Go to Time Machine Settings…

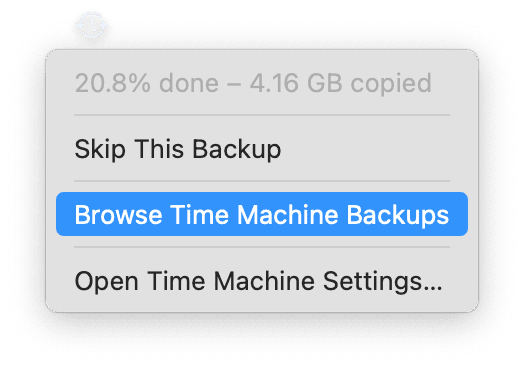pos(262,281)
